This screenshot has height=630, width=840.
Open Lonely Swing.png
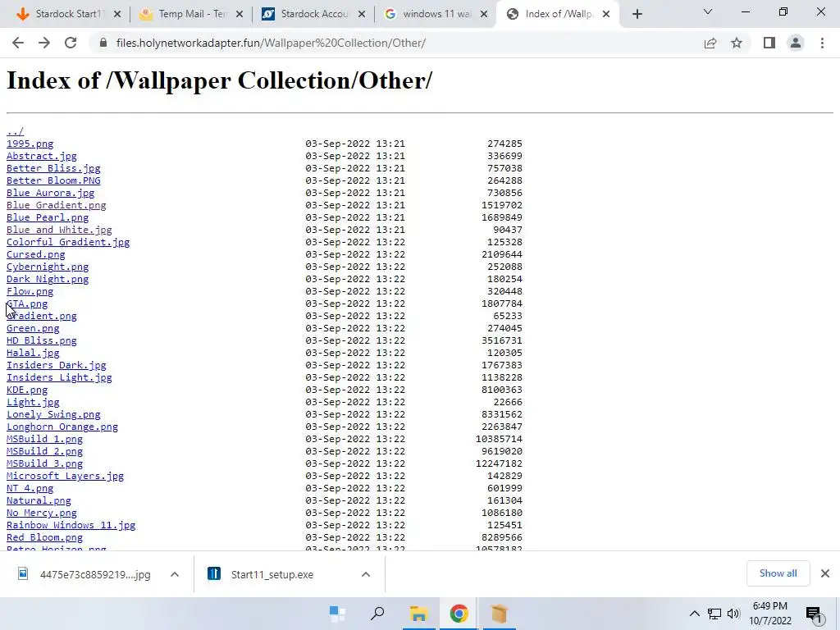[53, 414]
